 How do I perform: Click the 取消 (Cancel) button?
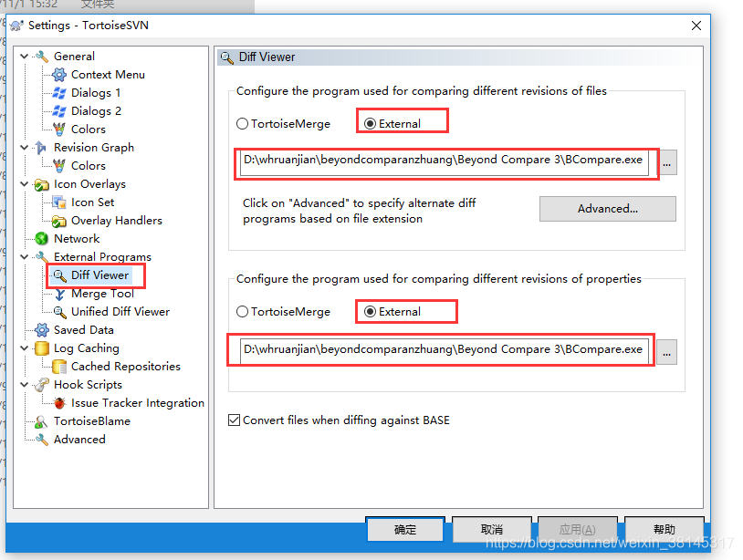click(491, 529)
